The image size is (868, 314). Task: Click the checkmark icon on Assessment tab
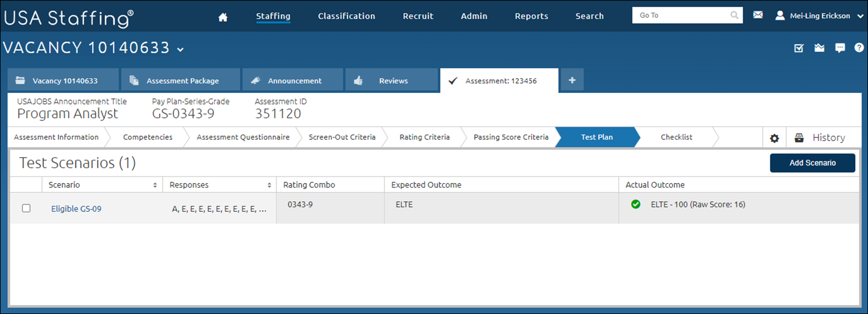tap(452, 81)
